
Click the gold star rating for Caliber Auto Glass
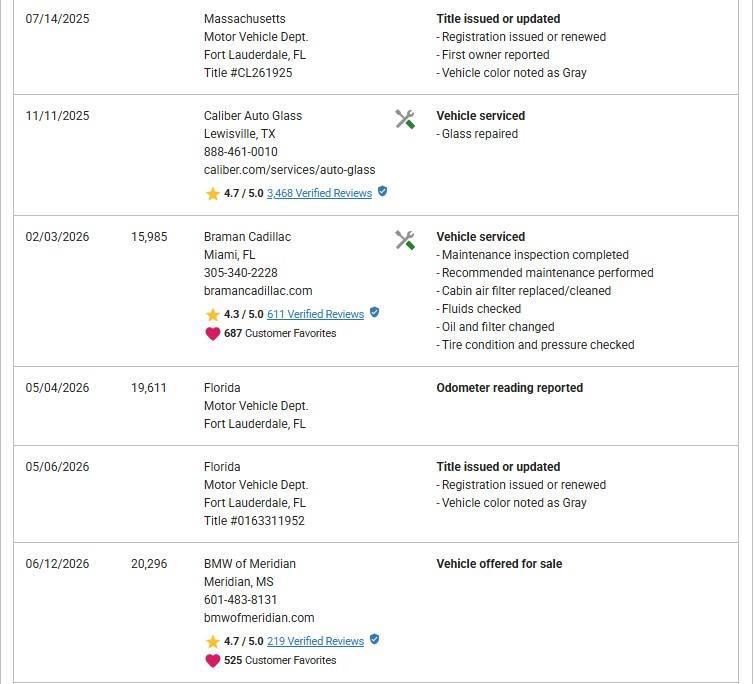tap(213, 193)
